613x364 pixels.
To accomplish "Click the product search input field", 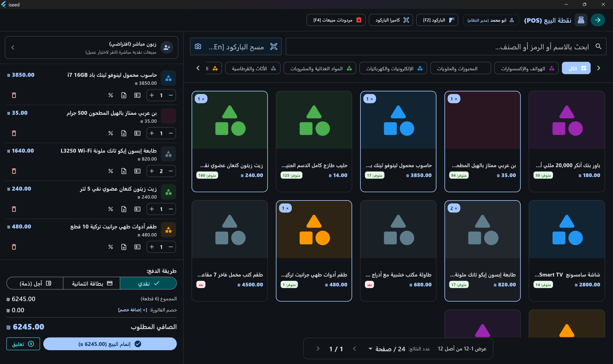I will [x=446, y=46].
